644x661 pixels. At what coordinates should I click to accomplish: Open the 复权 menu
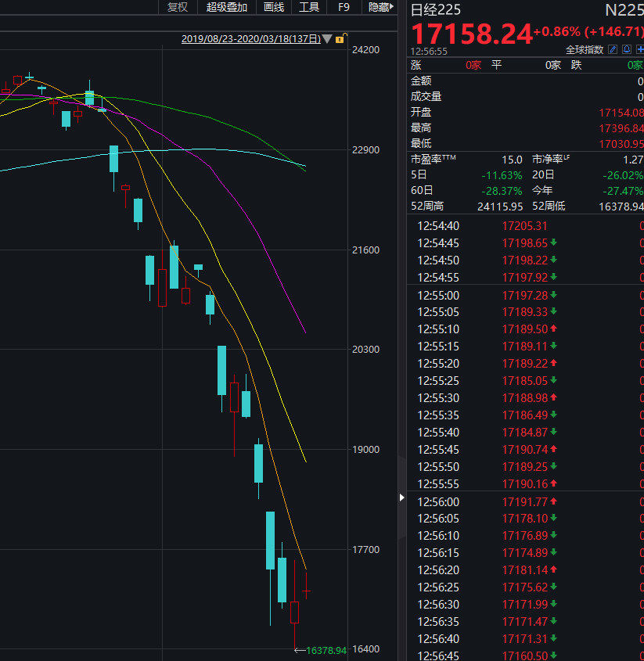pos(178,7)
